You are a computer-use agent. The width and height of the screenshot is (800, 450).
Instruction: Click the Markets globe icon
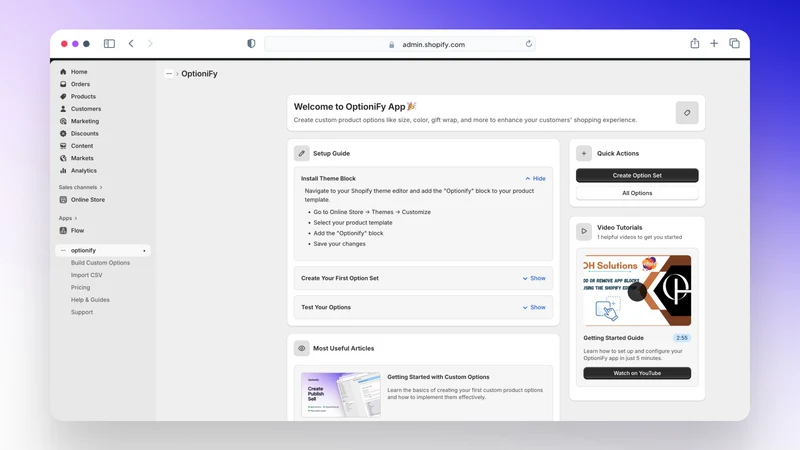(63, 158)
